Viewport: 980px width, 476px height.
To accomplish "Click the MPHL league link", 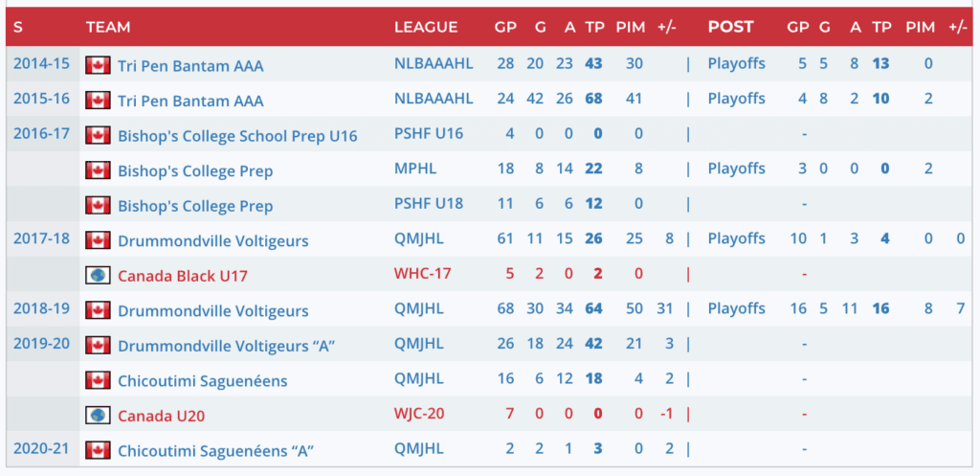I will [x=413, y=169].
